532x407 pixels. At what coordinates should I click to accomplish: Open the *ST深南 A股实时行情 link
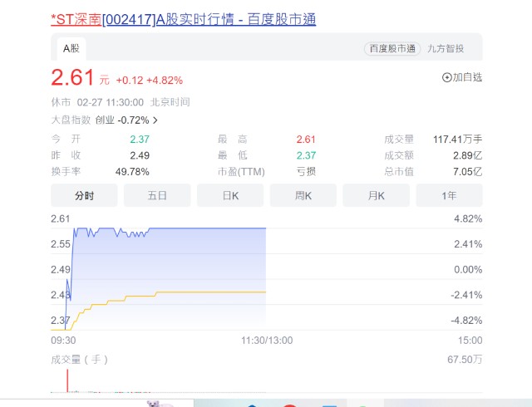click(x=183, y=19)
